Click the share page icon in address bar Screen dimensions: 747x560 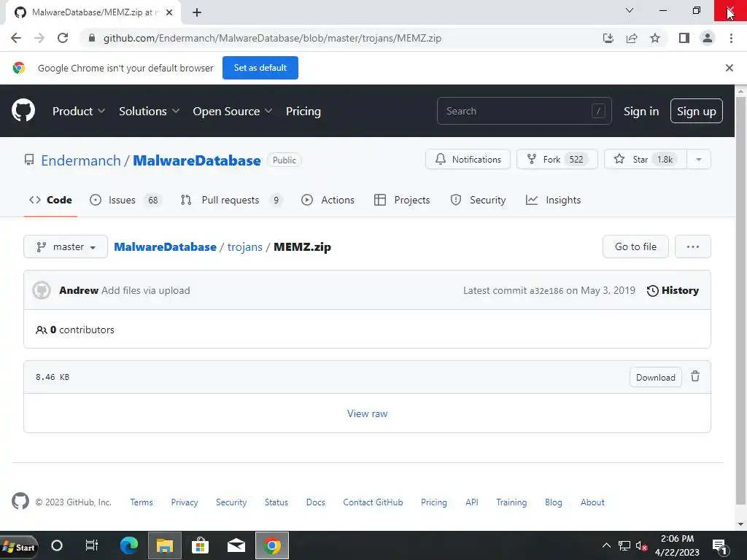tap(632, 38)
